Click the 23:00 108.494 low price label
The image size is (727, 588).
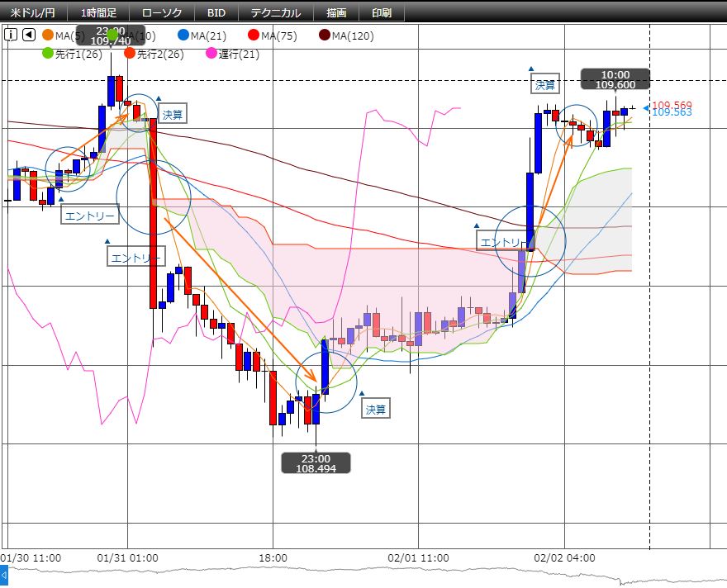316,463
